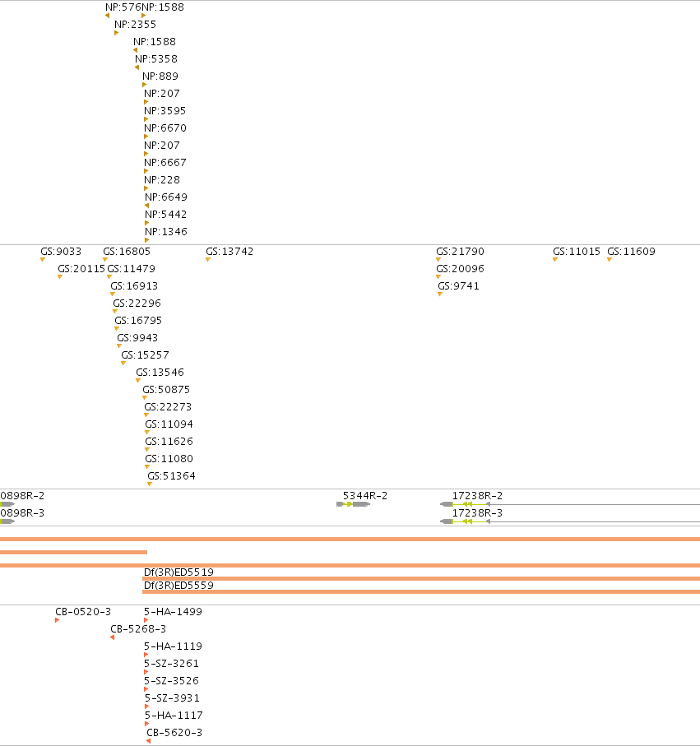Open the GS:50875 insertion
Image resolution: width=700 pixels, height=746 pixels.
tap(166, 390)
